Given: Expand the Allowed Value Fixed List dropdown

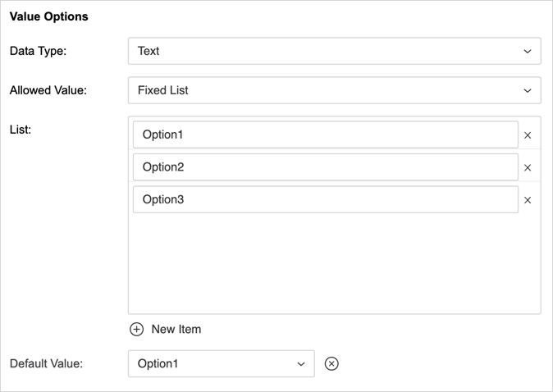Looking at the screenshot, I should 334,90.
